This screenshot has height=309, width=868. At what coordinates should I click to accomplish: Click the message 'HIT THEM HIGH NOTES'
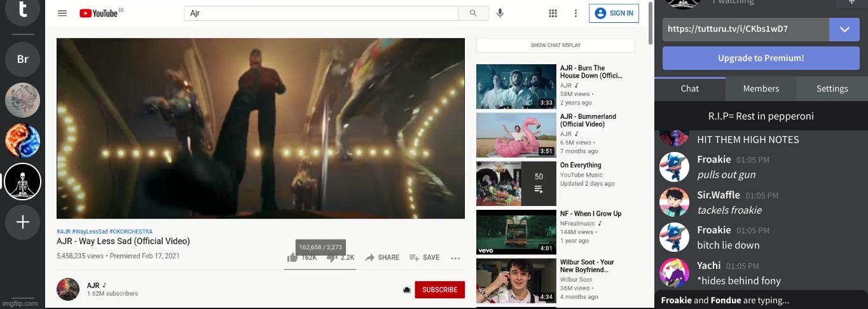click(x=748, y=140)
